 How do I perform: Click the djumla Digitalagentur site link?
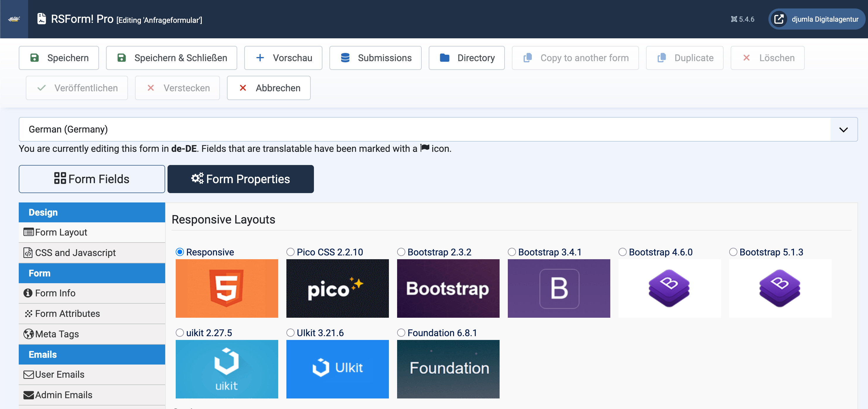pos(817,19)
